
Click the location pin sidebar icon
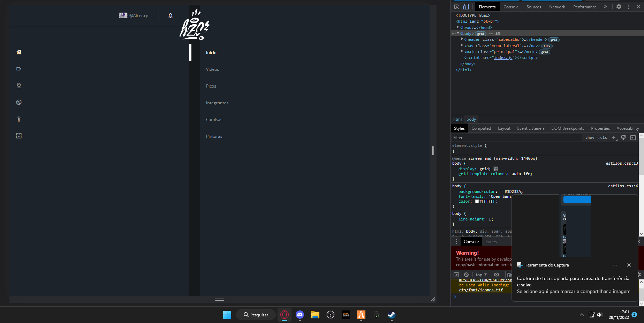click(x=19, y=85)
